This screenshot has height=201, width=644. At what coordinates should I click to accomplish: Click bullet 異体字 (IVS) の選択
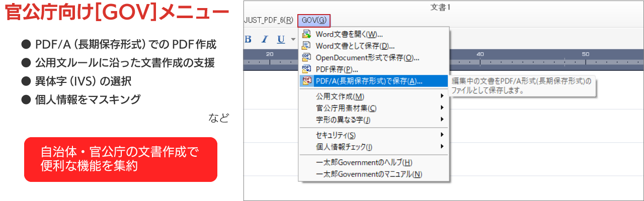(x=83, y=81)
